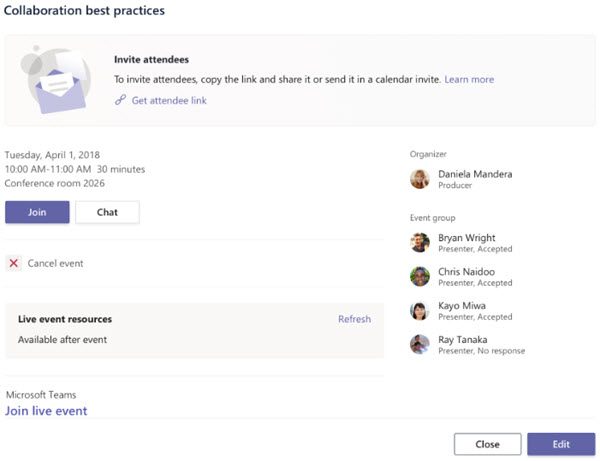This screenshot has width=600, height=461.
Task: Click the red X cancel event icon
Action: (x=14, y=263)
